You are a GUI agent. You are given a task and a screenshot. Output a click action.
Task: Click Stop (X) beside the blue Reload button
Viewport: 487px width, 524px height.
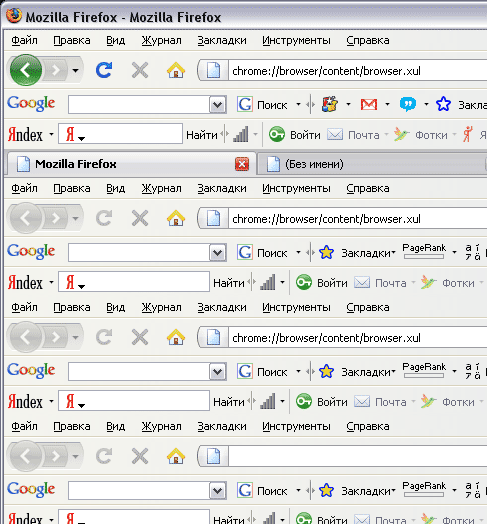140,70
